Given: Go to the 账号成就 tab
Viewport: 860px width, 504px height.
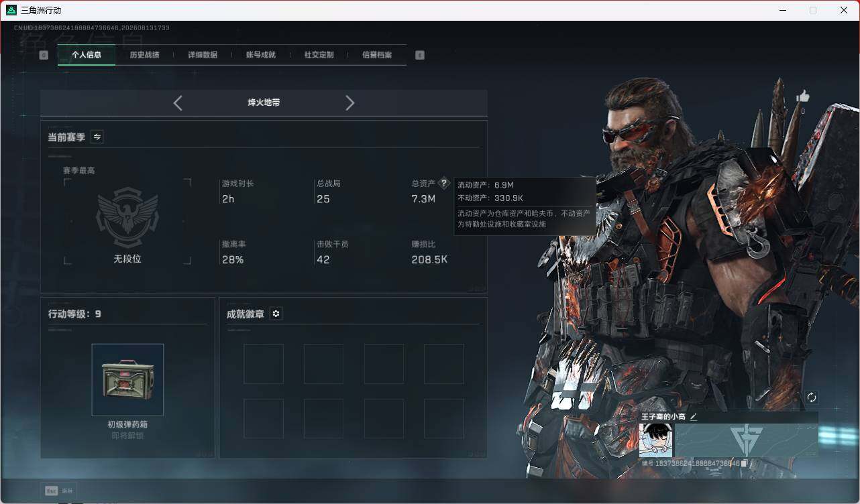Looking at the screenshot, I should pyautogui.click(x=261, y=55).
